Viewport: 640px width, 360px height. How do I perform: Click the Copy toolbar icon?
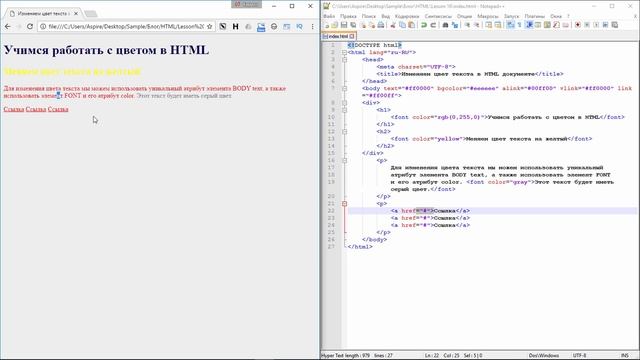point(402,25)
